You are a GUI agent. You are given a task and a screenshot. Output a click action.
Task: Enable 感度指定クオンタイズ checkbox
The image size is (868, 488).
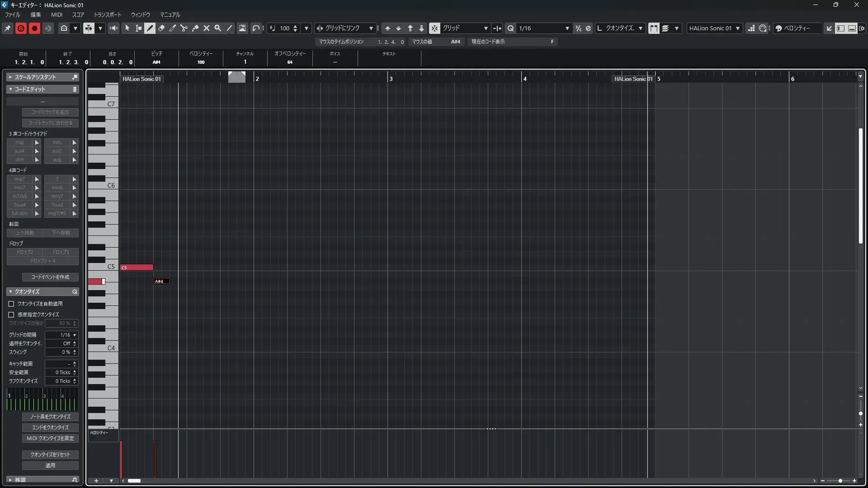[11, 314]
